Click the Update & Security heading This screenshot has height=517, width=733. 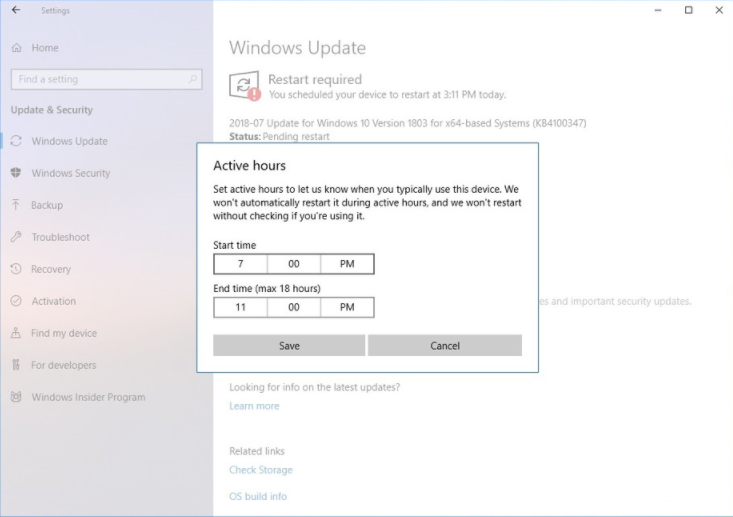(52, 110)
